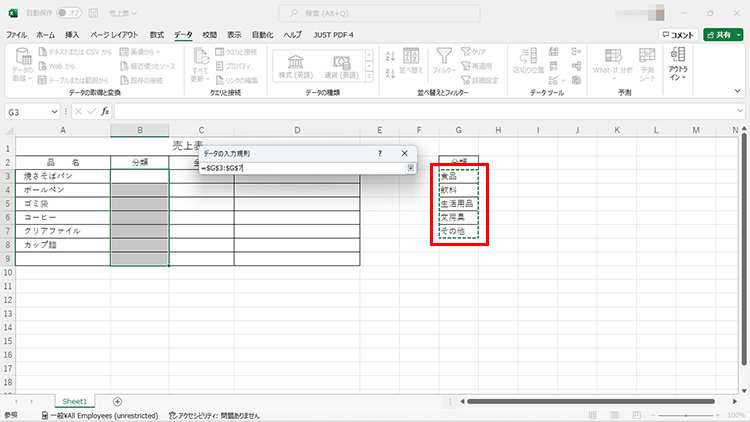Click the insert function fx icon
The width and height of the screenshot is (750, 422).
pos(105,111)
